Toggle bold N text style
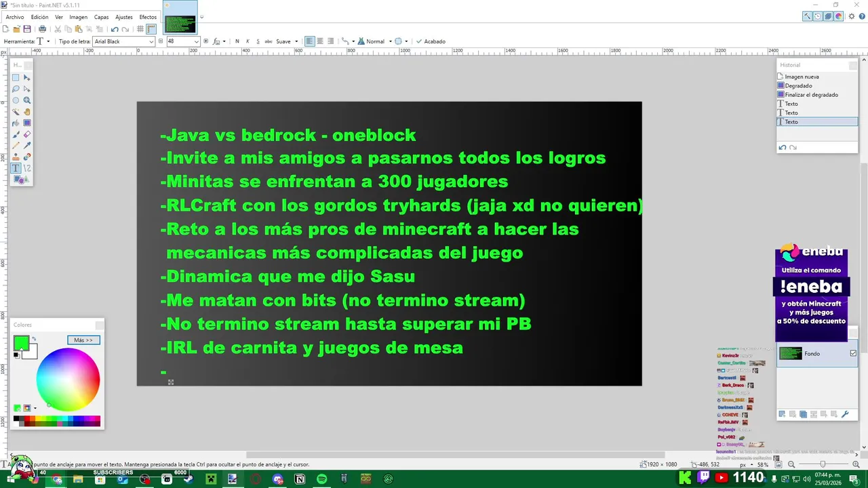 pos(237,41)
